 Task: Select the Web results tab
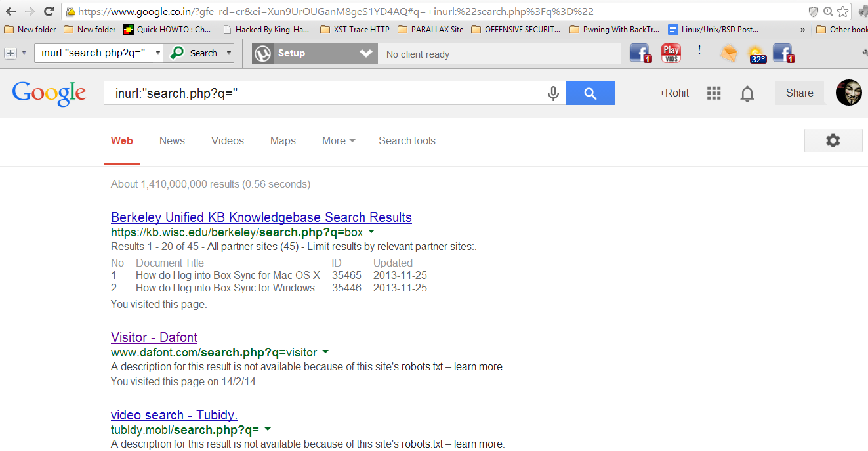pyautogui.click(x=122, y=141)
